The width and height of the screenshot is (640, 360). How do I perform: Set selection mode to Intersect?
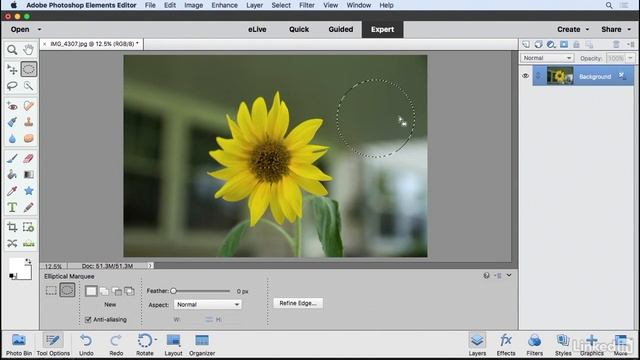click(x=129, y=291)
